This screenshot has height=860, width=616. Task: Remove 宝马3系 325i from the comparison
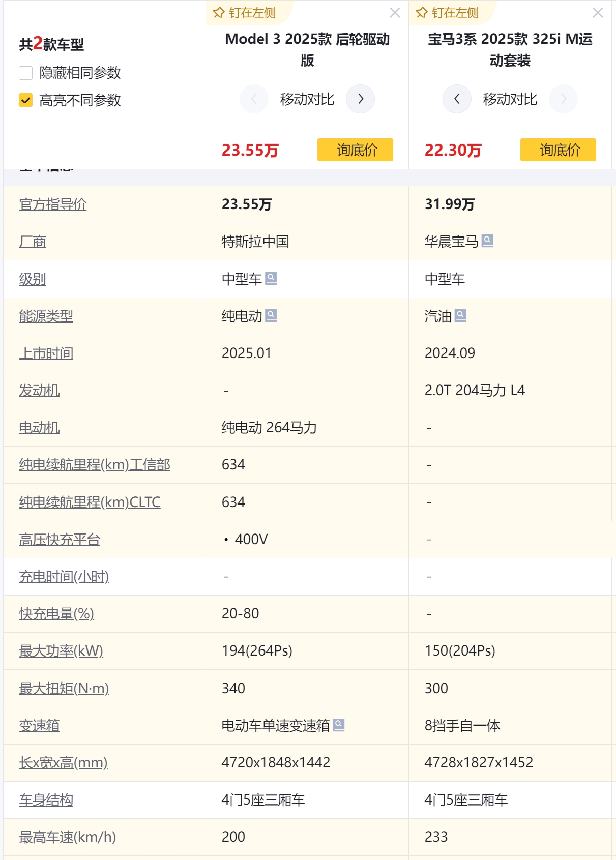[x=598, y=13]
